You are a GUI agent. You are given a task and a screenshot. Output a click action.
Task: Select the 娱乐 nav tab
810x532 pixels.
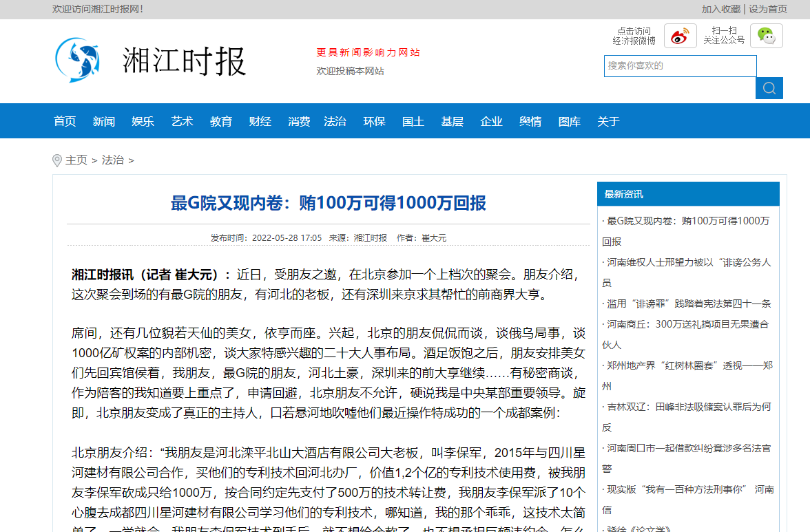coord(142,121)
